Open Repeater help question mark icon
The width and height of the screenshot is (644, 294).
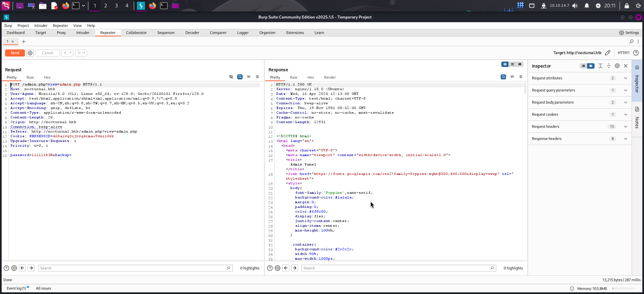[636, 53]
